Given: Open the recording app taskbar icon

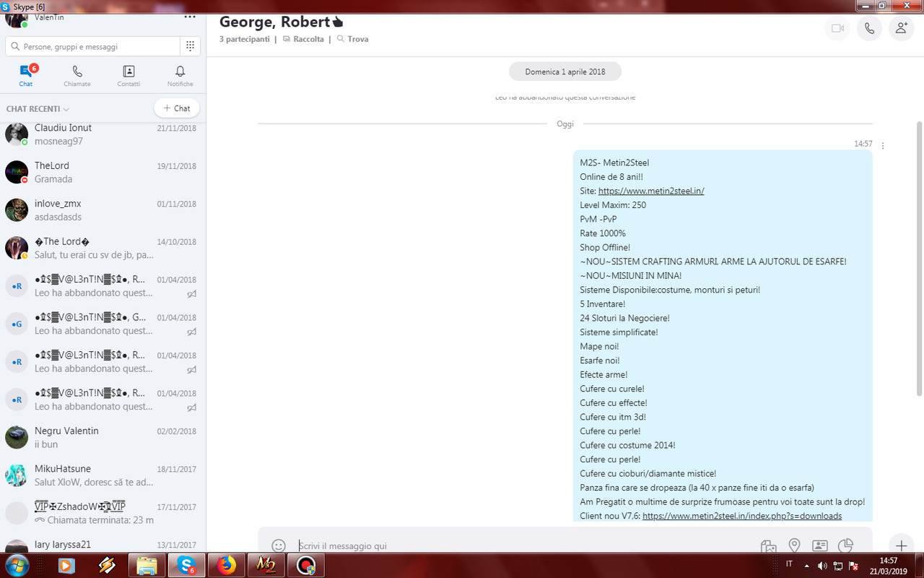Looking at the screenshot, I should 305,566.
